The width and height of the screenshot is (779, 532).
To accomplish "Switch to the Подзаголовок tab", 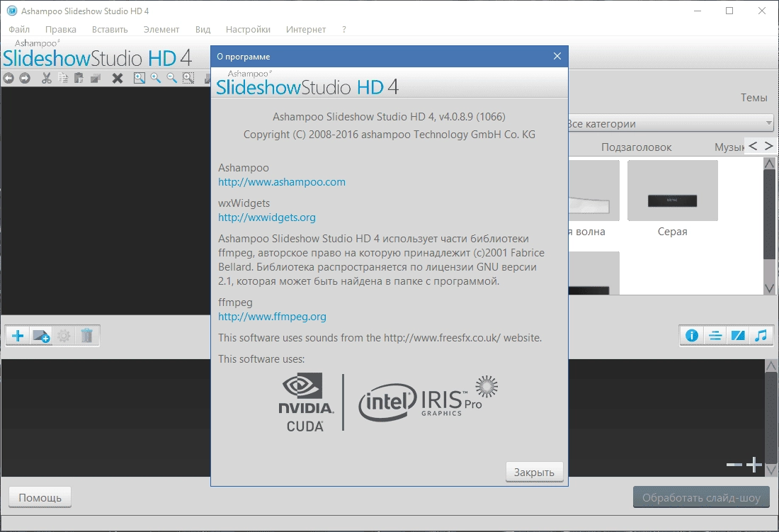I will point(636,147).
